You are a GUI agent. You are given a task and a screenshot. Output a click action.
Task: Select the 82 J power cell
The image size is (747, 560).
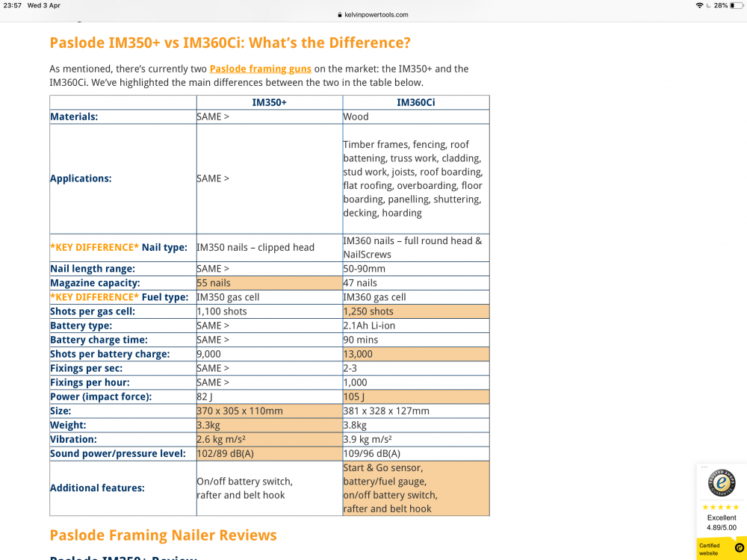pos(269,396)
